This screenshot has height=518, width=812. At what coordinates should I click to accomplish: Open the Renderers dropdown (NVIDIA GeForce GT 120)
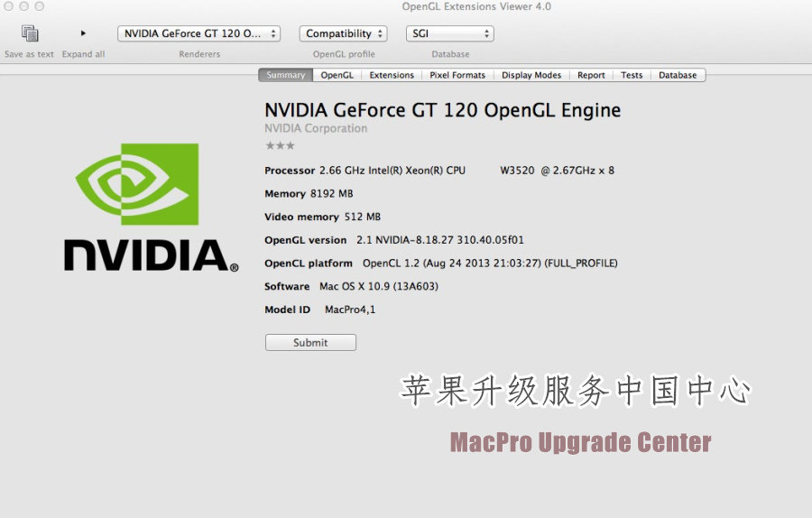pyautogui.click(x=198, y=33)
